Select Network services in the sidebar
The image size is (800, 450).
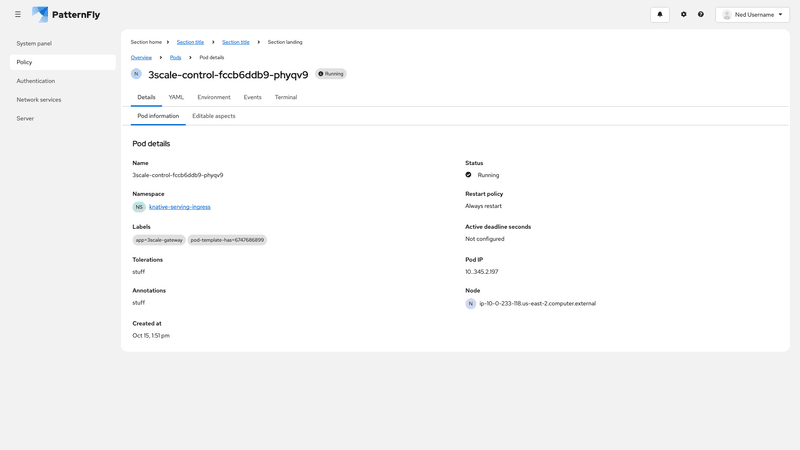[39, 100]
